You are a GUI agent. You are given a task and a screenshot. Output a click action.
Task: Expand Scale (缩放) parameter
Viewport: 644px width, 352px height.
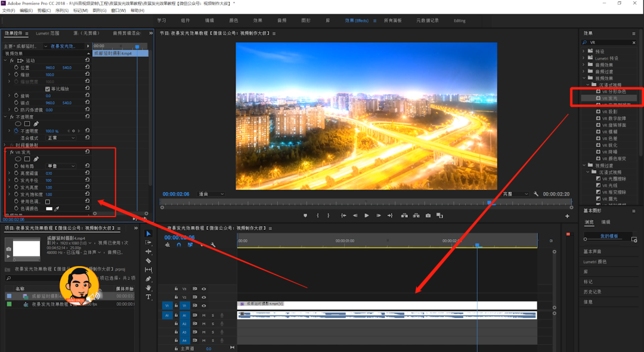coord(10,75)
